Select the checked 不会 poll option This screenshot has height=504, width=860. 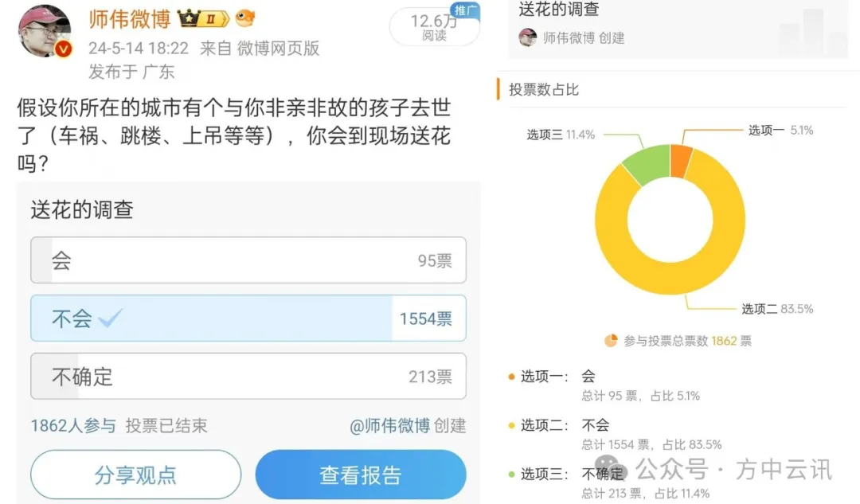click(x=248, y=318)
